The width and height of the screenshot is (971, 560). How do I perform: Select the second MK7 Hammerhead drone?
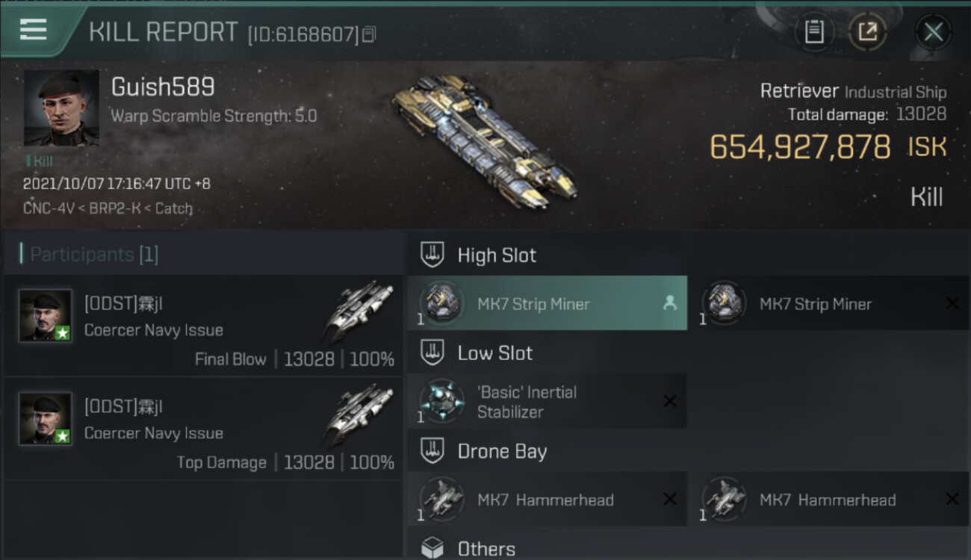click(x=829, y=500)
